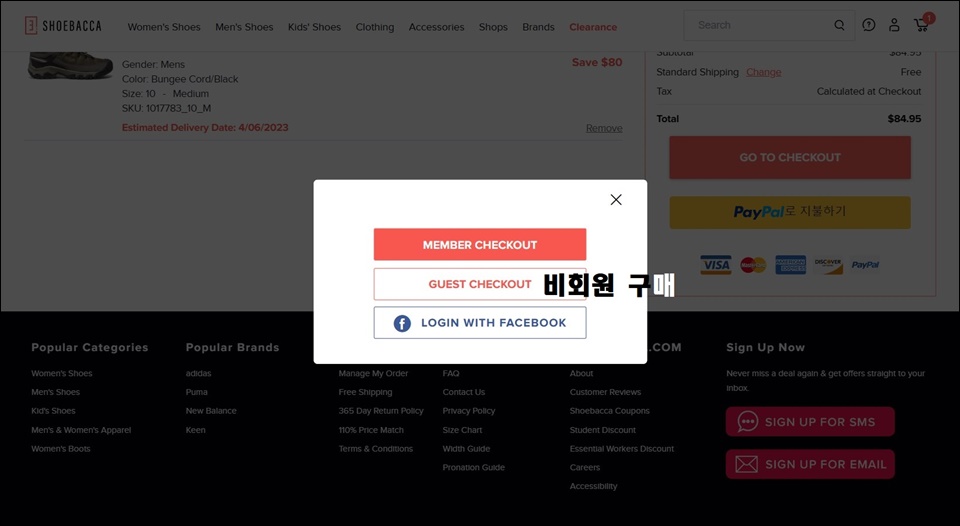The image size is (960, 526).
Task: Open footer Kid's Shoes link
Action: click(x=53, y=411)
